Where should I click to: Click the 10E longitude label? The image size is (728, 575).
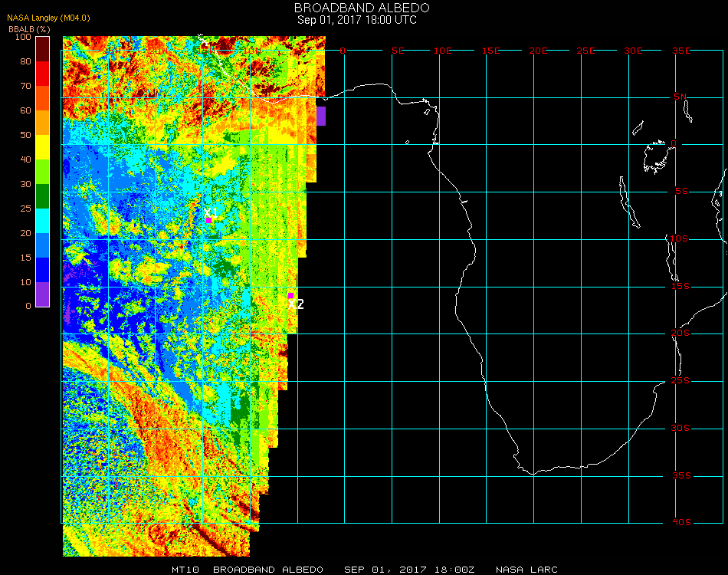click(x=442, y=51)
